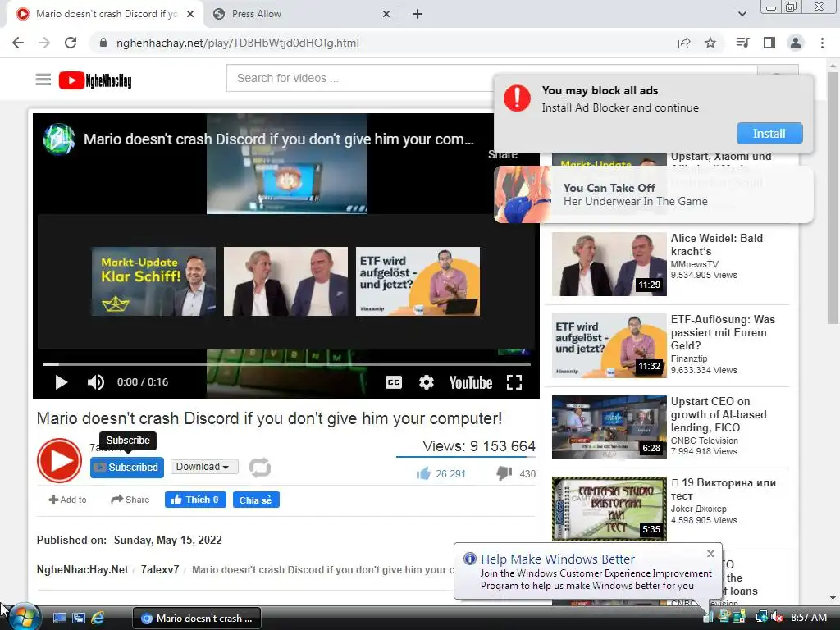Close the Help Make Windows Better balloon
The image size is (840, 630).
click(x=711, y=554)
